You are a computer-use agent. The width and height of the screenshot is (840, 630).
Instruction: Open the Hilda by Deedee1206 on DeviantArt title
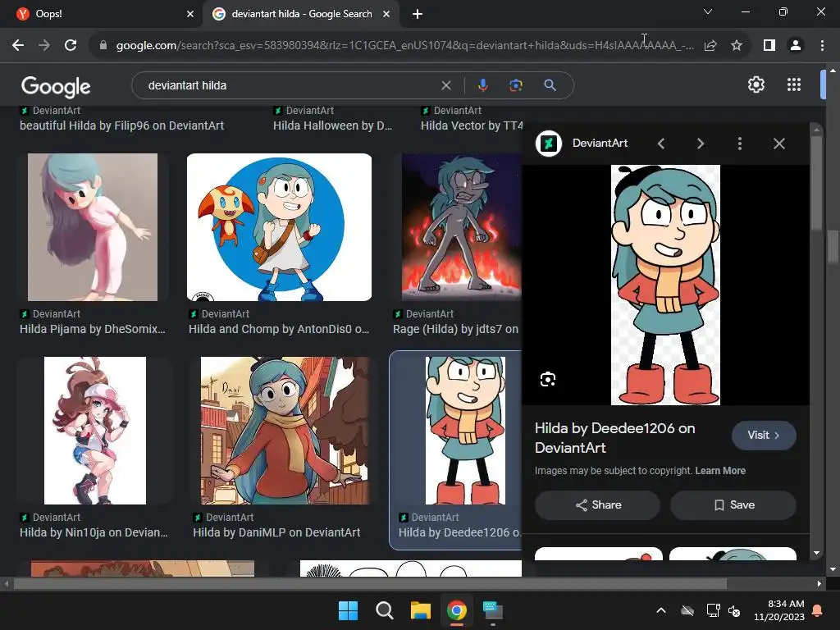[x=615, y=438]
